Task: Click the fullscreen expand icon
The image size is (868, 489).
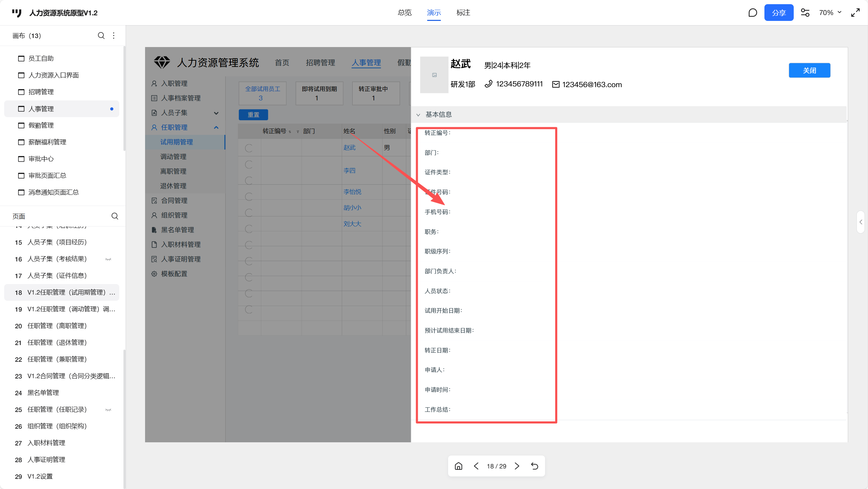Action: click(855, 13)
